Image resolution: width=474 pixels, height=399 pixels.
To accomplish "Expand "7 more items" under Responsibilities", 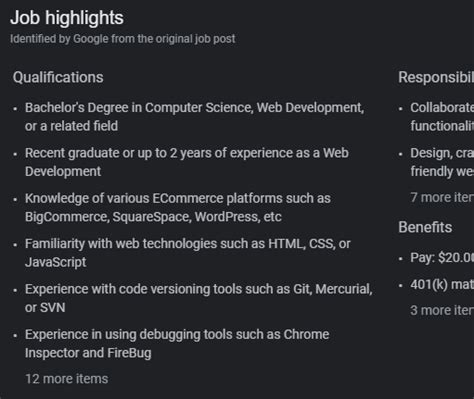I will [x=442, y=197].
